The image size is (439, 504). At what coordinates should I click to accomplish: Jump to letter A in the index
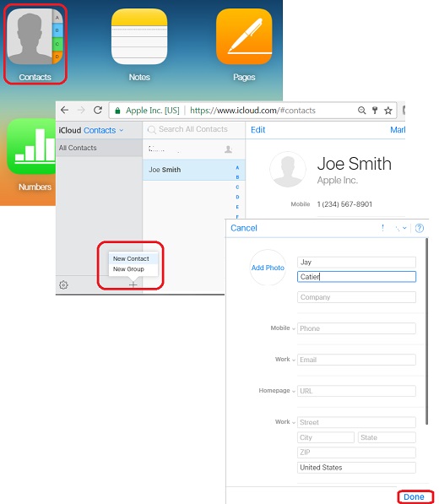(x=237, y=167)
